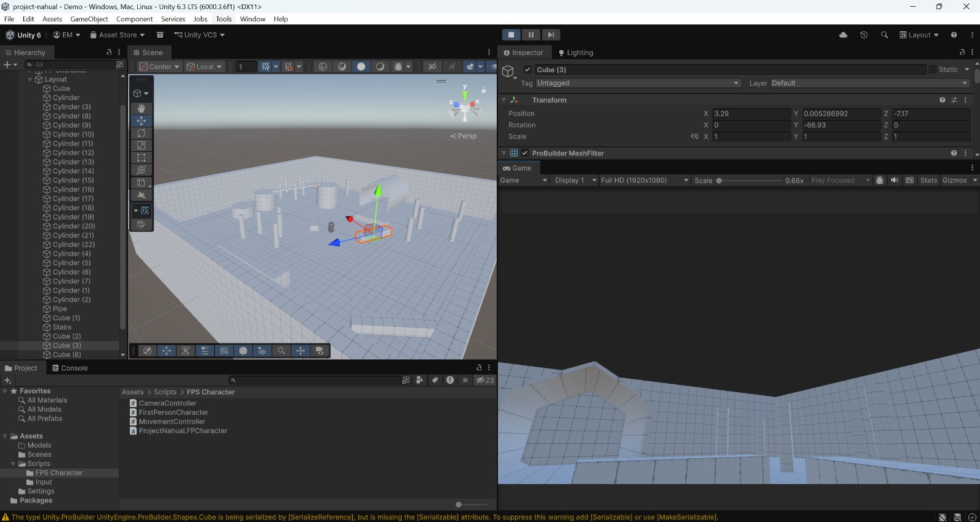Viewport: 980px width, 522px height.
Task: Click Transform component preset icon
Action: point(954,100)
